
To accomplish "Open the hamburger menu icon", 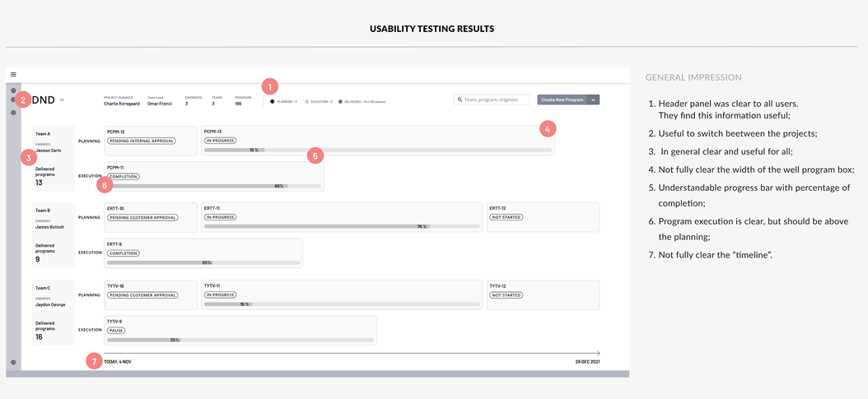I will [13, 74].
